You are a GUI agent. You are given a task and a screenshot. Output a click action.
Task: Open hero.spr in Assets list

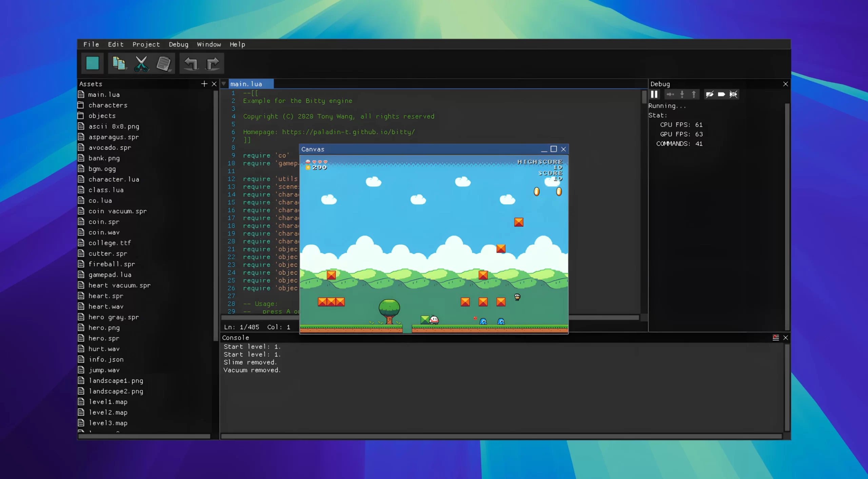click(103, 338)
